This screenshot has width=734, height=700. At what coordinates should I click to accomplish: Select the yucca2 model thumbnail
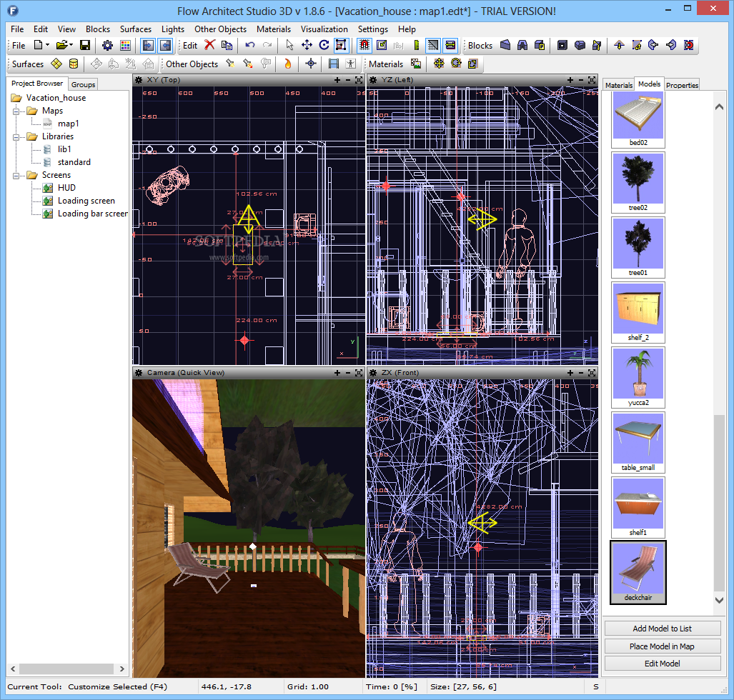click(x=638, y=378)
